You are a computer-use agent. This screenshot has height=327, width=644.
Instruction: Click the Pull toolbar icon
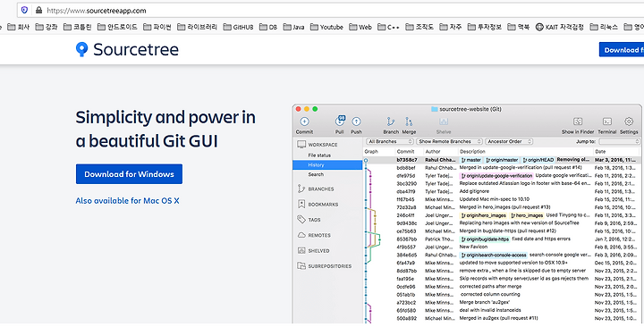click(x=340, y=121)
